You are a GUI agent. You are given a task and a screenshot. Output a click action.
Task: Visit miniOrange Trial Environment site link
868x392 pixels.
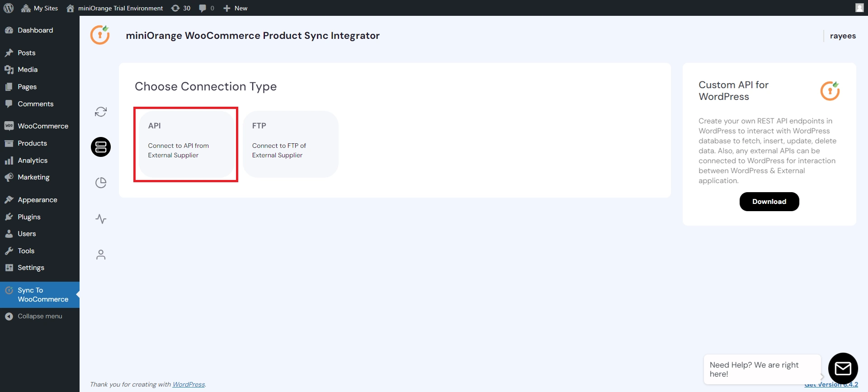pyautogui.click(x=114, y=8)
